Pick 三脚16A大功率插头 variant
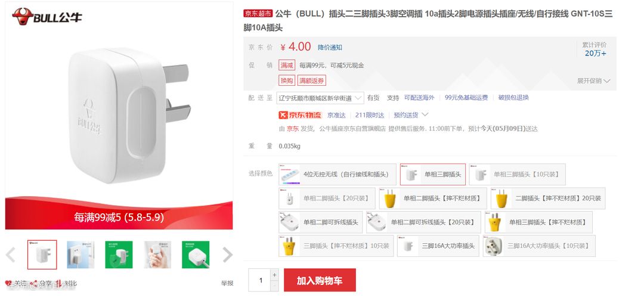This screenshot has height=298, width=644. coord(438,246)
